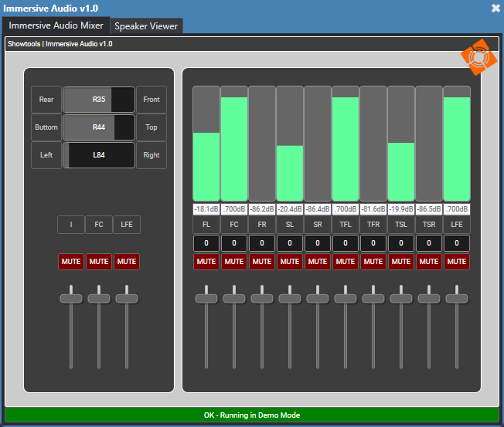Click the -18.1dB level readout
The image size is (504, 427).
[x=206, y=209]
